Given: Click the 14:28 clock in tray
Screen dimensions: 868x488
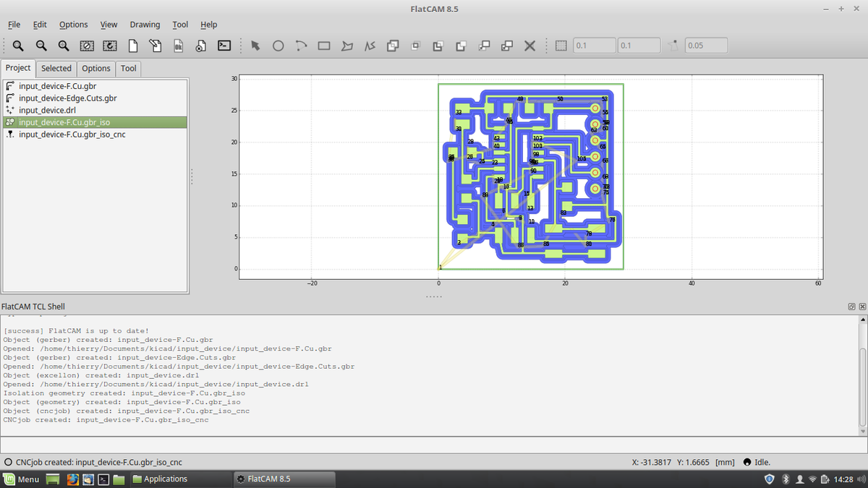Looking at the screenshot, I should [843, 479].
